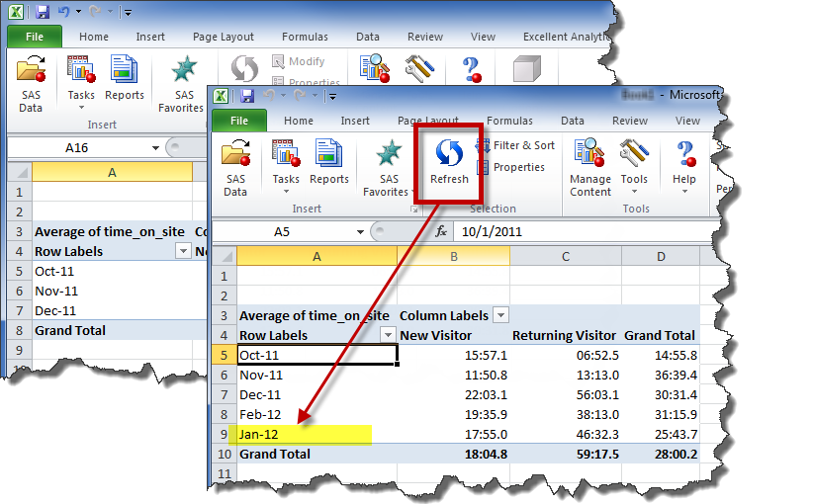Select the column B header

[454, 256]
